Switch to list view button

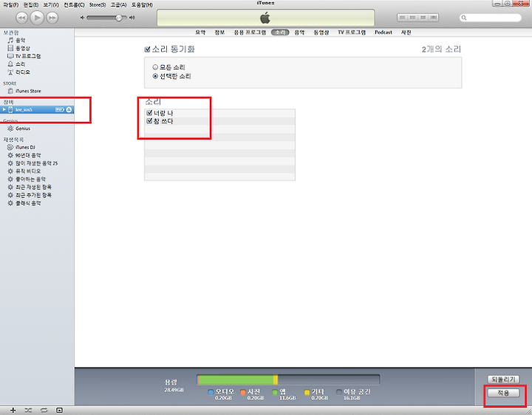pyautogui.click(x=403, y=18)
